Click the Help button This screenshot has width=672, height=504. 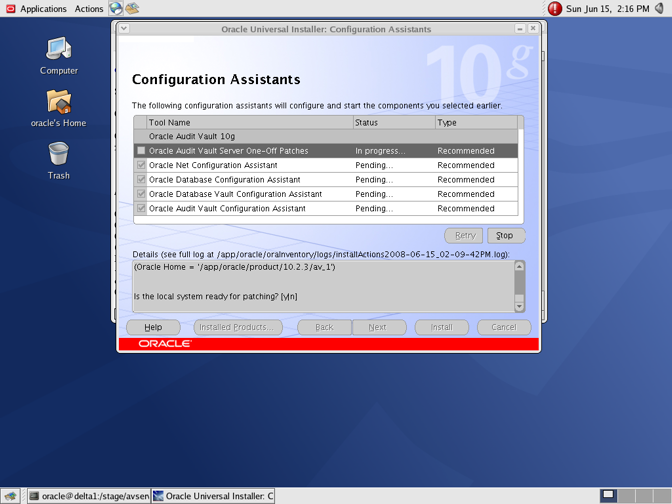153,327
